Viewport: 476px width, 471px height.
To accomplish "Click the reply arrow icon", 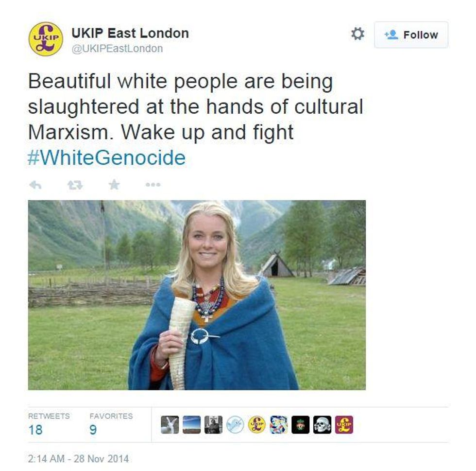I will click(35, 185).
